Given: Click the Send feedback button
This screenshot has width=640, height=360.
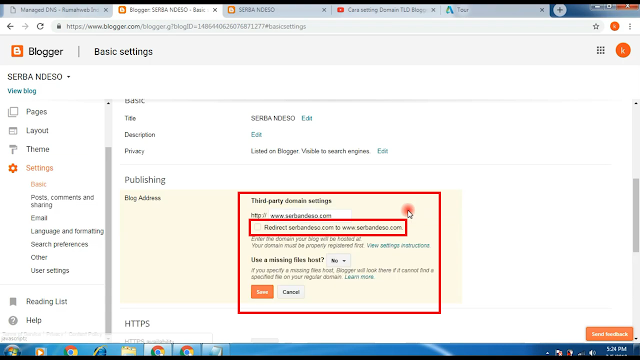Looking at the screenshot, I should coord(609,334).
